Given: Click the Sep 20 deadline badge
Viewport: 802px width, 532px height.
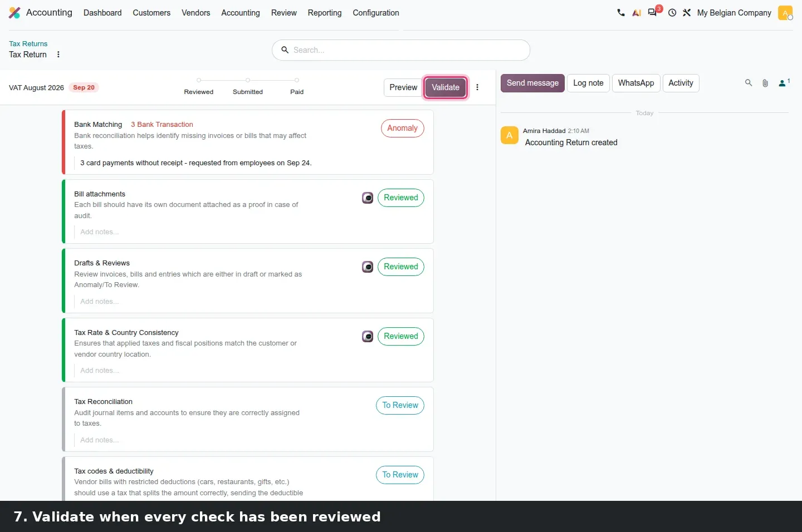Looking at the screenshot, I should click(84, 87).
